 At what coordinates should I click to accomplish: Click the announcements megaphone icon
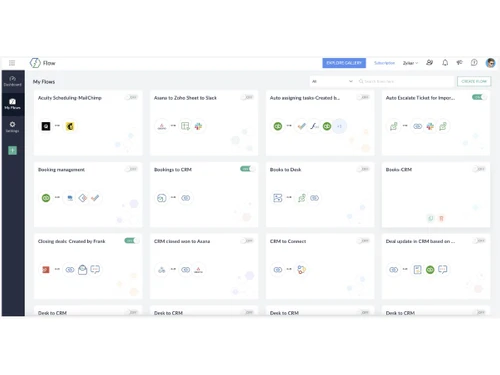460,63
